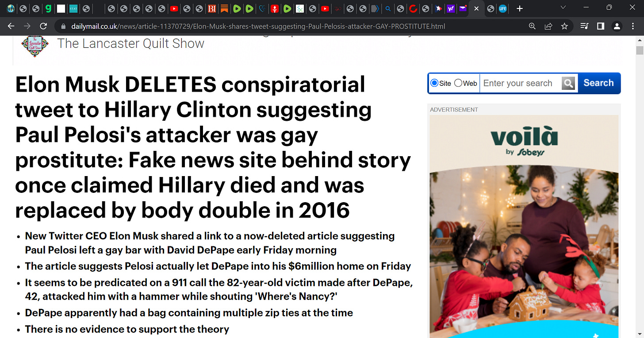Switch to the Yahoo tab
Image resolution: width=644 pixels, height=338 pixels.
pos(451,8)
